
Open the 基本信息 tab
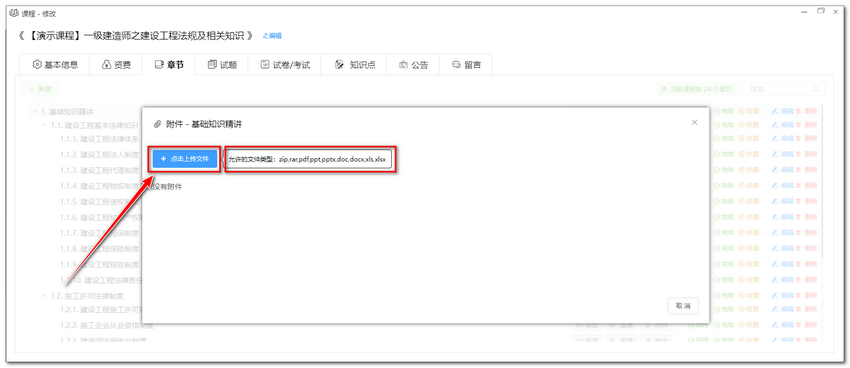click(54, 64)
